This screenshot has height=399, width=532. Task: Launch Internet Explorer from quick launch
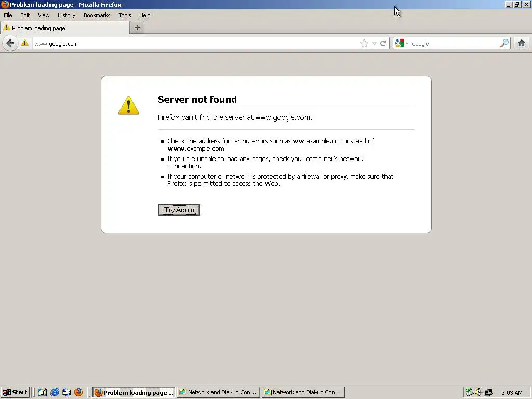[x=54, y=392]
